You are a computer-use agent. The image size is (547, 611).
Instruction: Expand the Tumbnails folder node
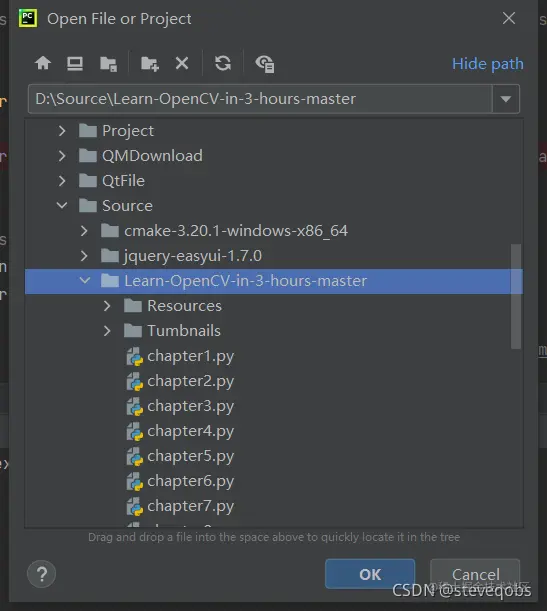click(x=107, y=331)
